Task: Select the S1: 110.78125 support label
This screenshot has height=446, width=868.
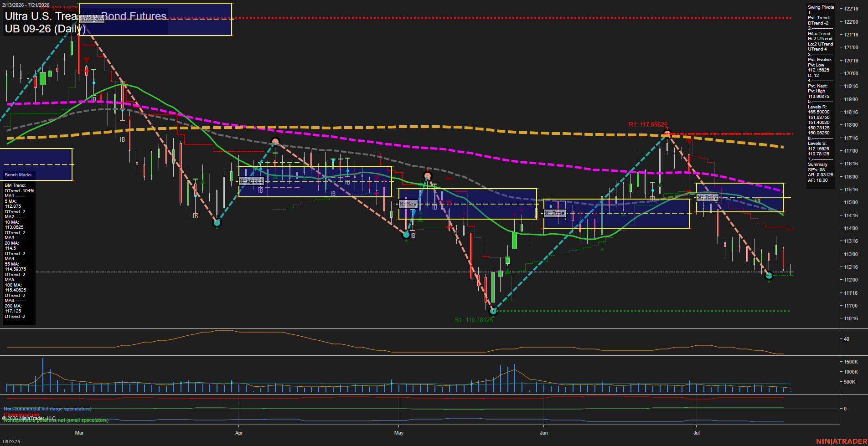Action: [474, 320]
